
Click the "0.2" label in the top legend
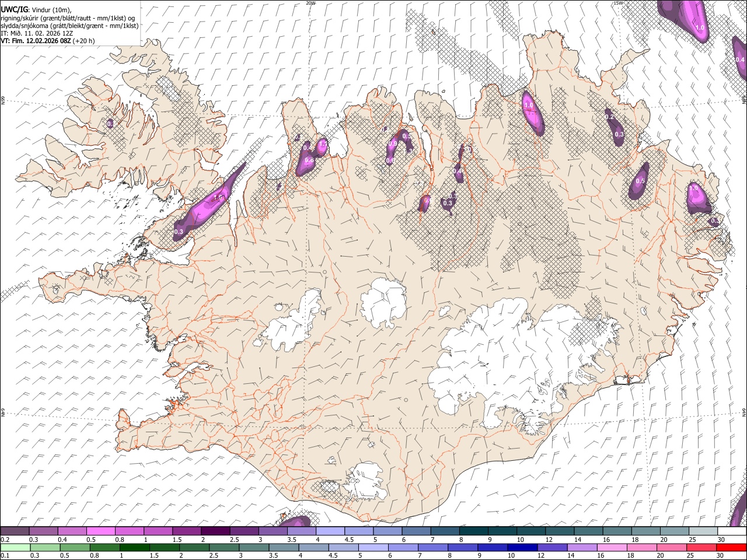coord(5,540)
